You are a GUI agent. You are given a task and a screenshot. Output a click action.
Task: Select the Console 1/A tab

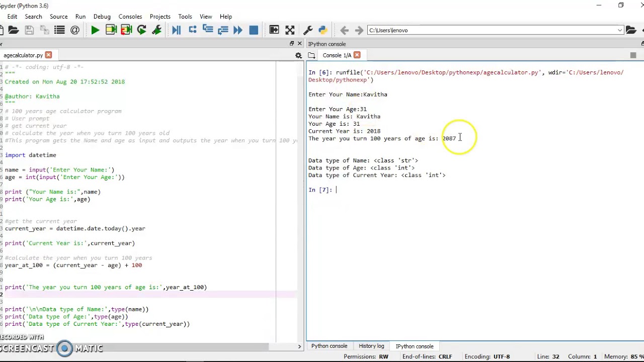(337, 55)
